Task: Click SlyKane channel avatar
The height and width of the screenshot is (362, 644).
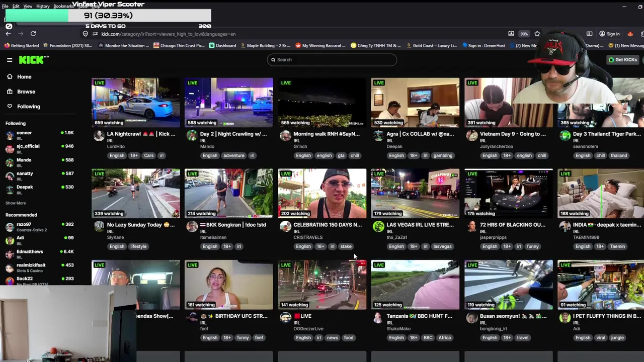Action: pyautogui.click(x=99, y=226)
